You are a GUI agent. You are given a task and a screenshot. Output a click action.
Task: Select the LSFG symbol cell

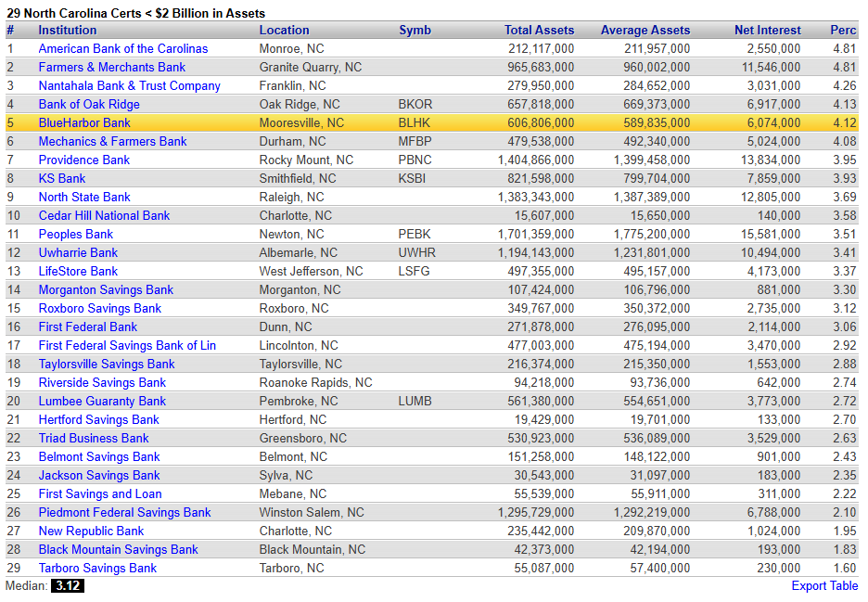[x=414, y=272]
